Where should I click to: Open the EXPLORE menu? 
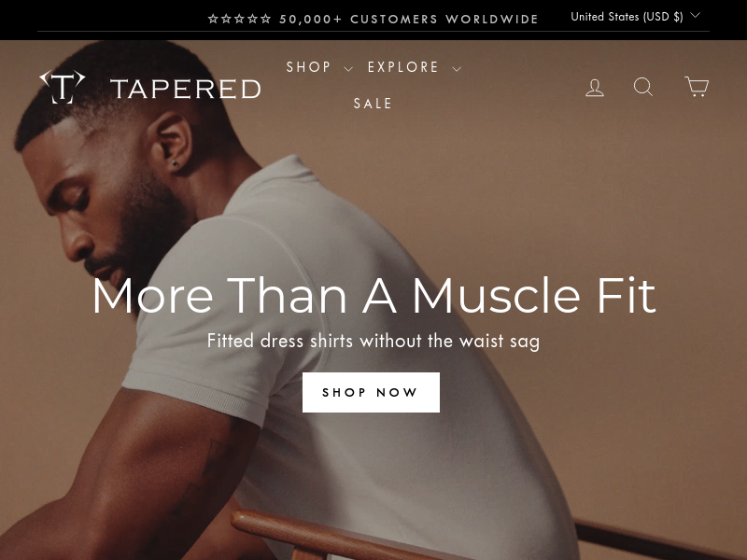[x=403, y=67]
